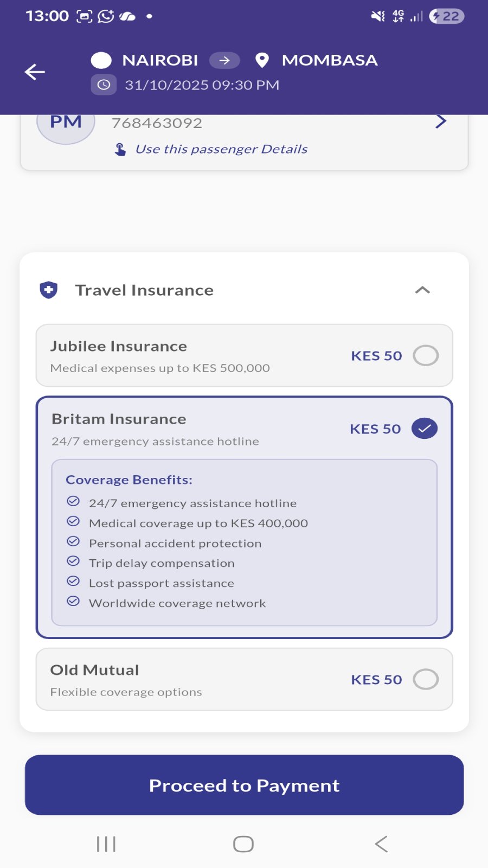Deselect the Britam Insurance checkmark

tap(424, 429)
